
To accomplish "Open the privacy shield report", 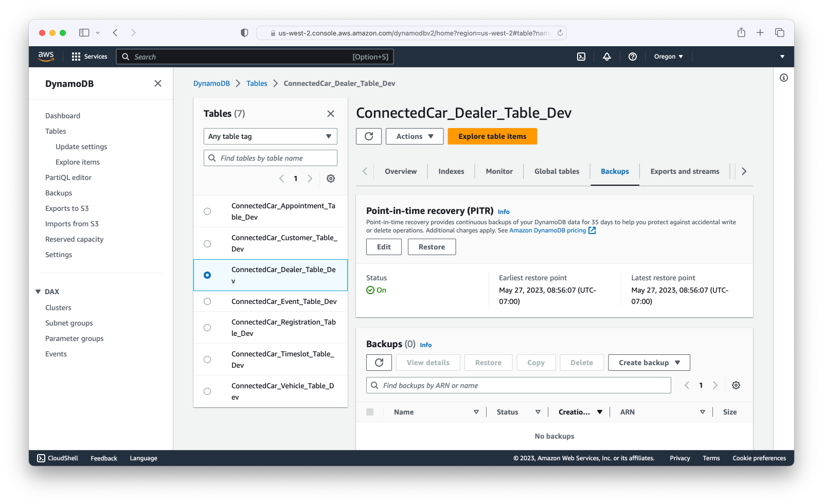I will [x=244, y=32].
